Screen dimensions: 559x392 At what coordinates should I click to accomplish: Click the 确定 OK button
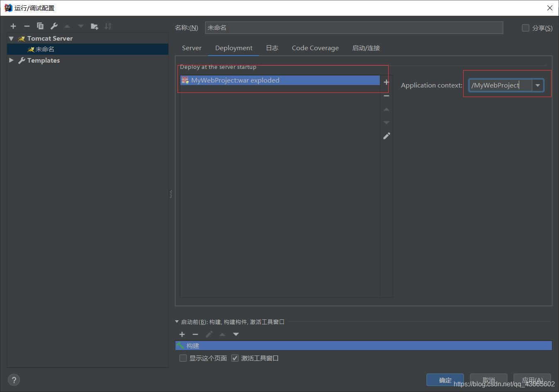click(x=445, y=380)
